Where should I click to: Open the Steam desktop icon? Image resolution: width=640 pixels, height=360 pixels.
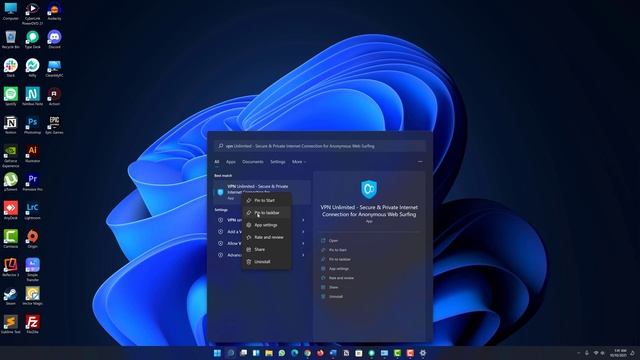11,296
